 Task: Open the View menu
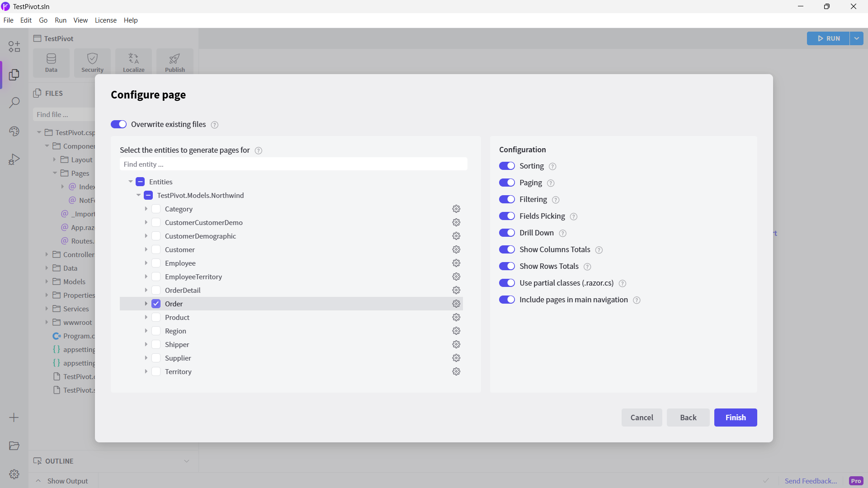tap(80, 20)
